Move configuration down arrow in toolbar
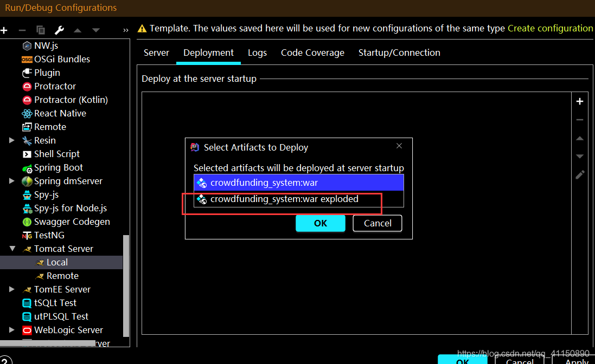595x364 pixels. (95, 30)
